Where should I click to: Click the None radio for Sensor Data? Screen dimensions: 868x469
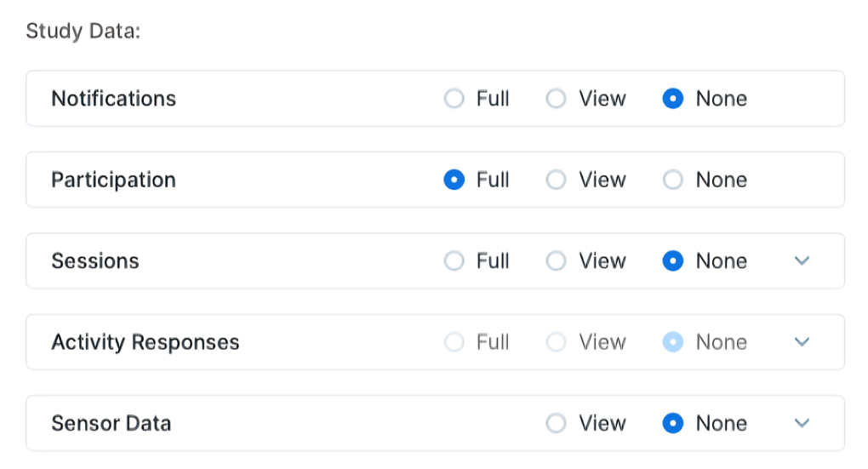673,423
